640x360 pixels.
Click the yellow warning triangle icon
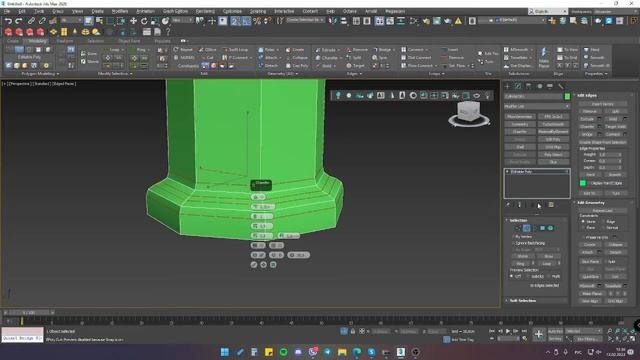coord(458,20)
